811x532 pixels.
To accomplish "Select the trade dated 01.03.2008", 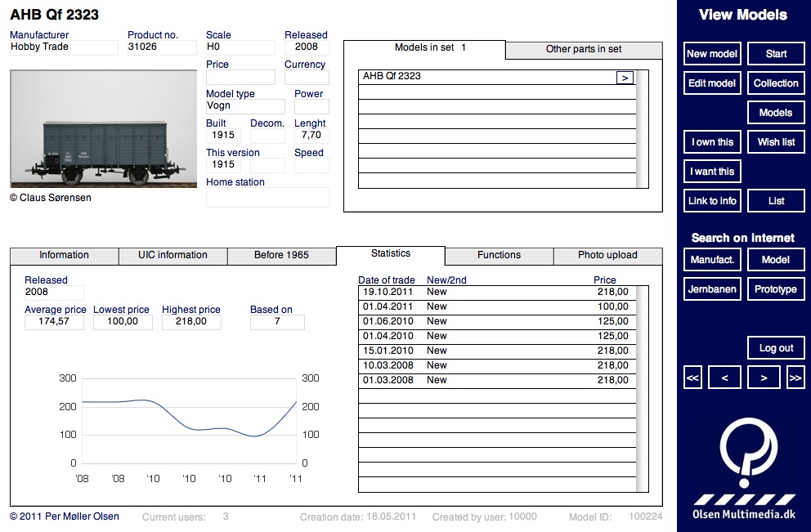I will 497,381.
